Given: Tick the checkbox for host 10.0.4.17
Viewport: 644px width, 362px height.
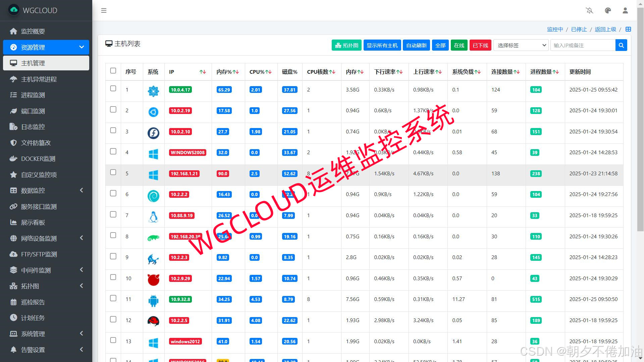Looking at the screenshot, I should click(x=113, y=88).
